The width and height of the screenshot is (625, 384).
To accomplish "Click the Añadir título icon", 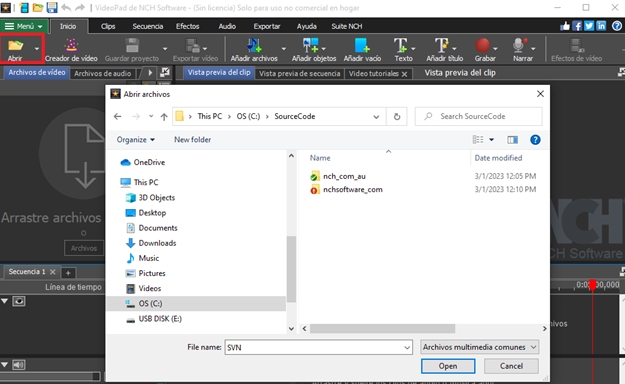I will tap(442, 45).
